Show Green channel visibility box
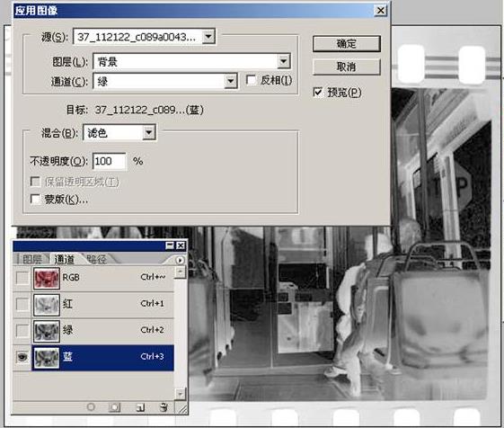The image size is (504, 428). [22, 331]
